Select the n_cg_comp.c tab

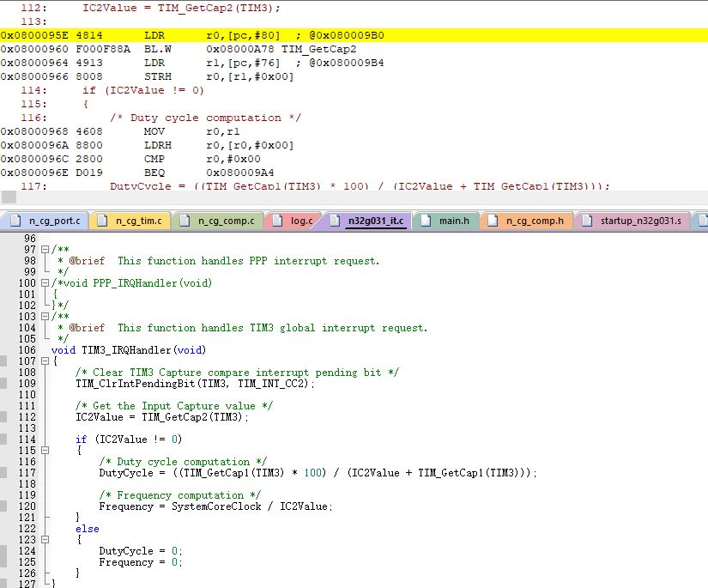point(218,221)
